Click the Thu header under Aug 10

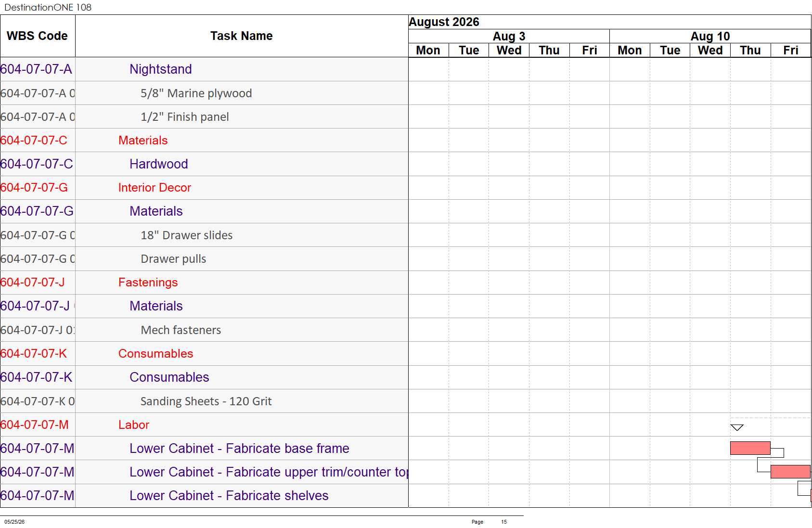coord(750,51)
